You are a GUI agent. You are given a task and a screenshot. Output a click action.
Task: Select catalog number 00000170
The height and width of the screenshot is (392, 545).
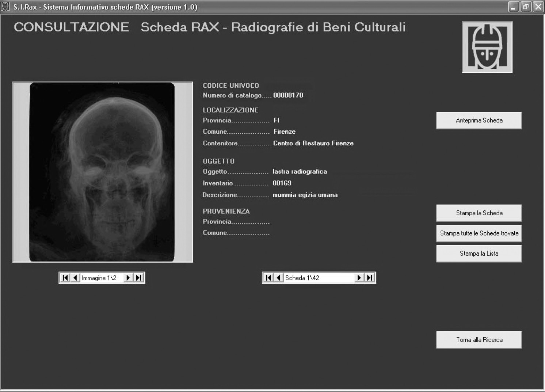[x=288, y=95]
